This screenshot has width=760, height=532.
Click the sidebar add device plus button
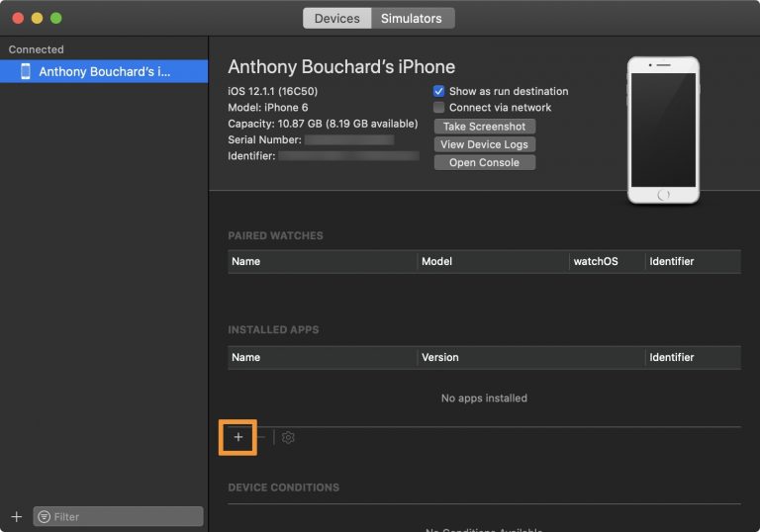(x=17, y=516)
